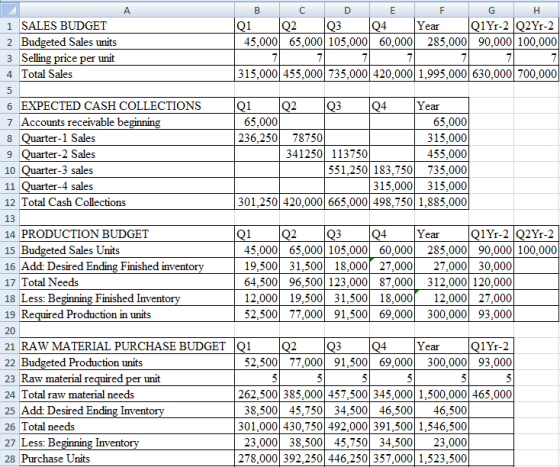Select column A header
560x467 pixels.
127,10
